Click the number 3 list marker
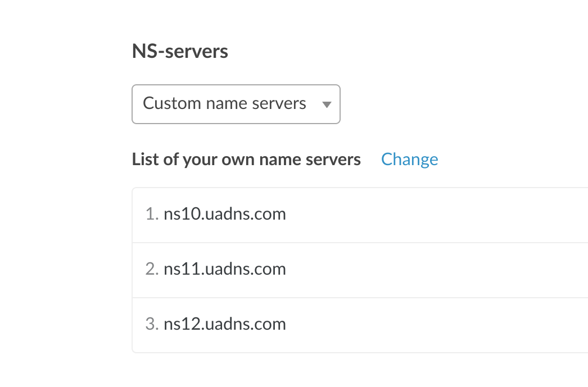 pos(151,324)
